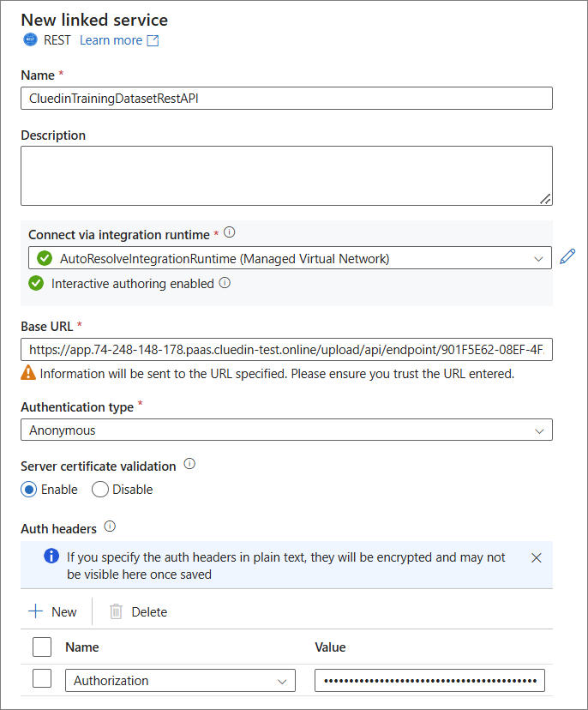Click the Delete trash can icon
588x710 pixels.
click(116, 611)
